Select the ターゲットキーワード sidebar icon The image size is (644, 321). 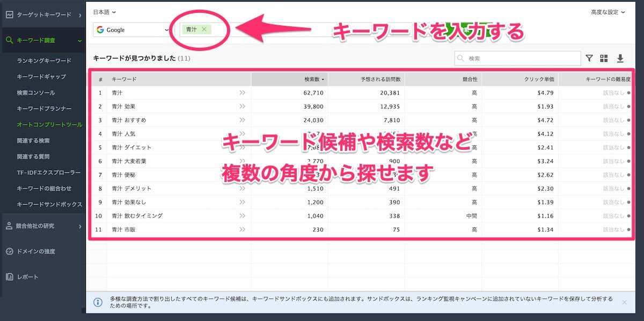[9, 15]
